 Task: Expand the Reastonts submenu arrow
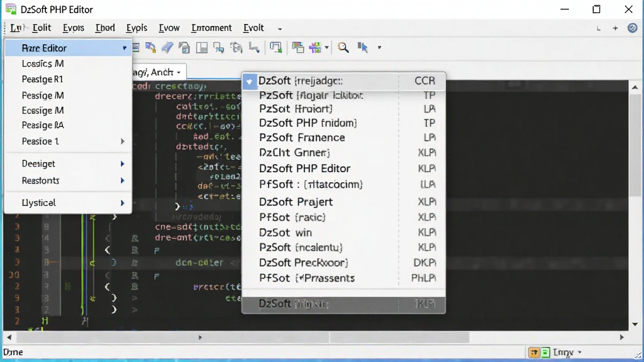click(123, 180)
